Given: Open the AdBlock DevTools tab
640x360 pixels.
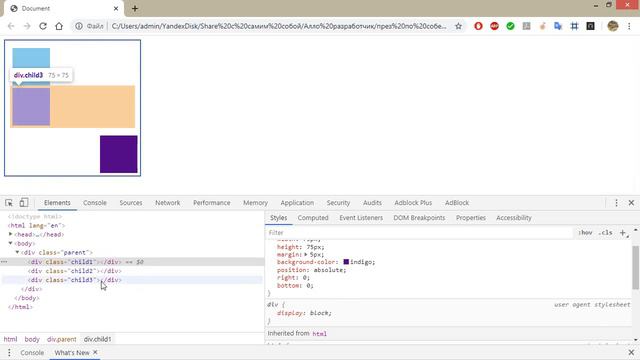Looking at the screenshot, I should click(457, 203).
